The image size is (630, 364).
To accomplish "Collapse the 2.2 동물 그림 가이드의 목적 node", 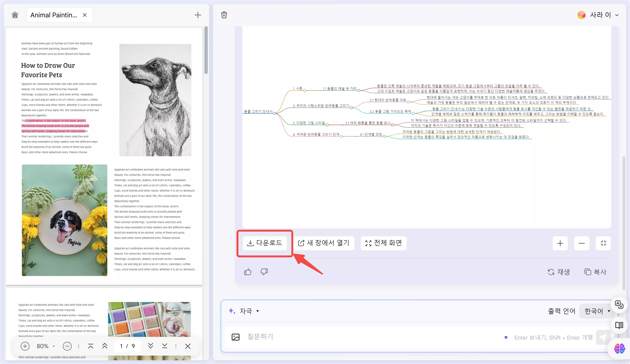I will point(413,113).
